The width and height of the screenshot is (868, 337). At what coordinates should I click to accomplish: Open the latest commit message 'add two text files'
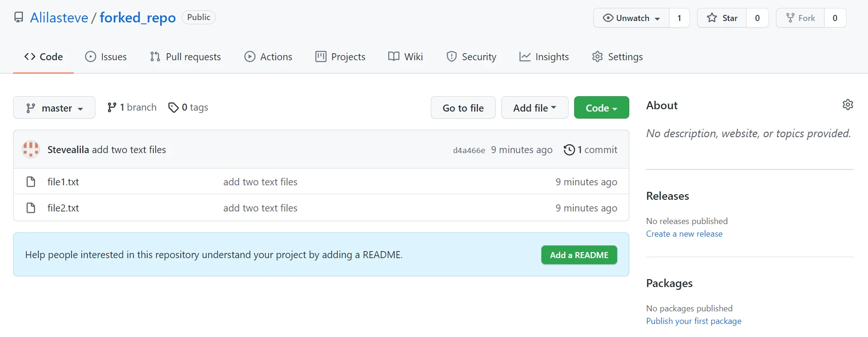[129, 149]
